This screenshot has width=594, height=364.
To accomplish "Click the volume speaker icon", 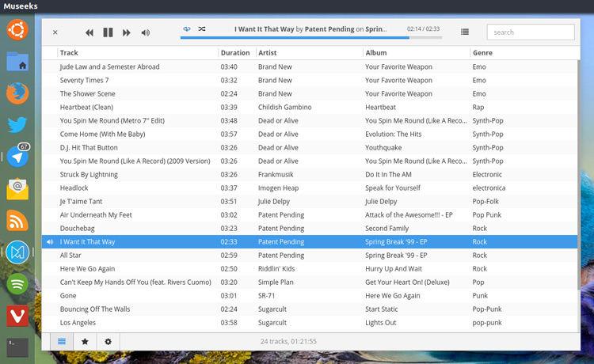I will [145, 32].
